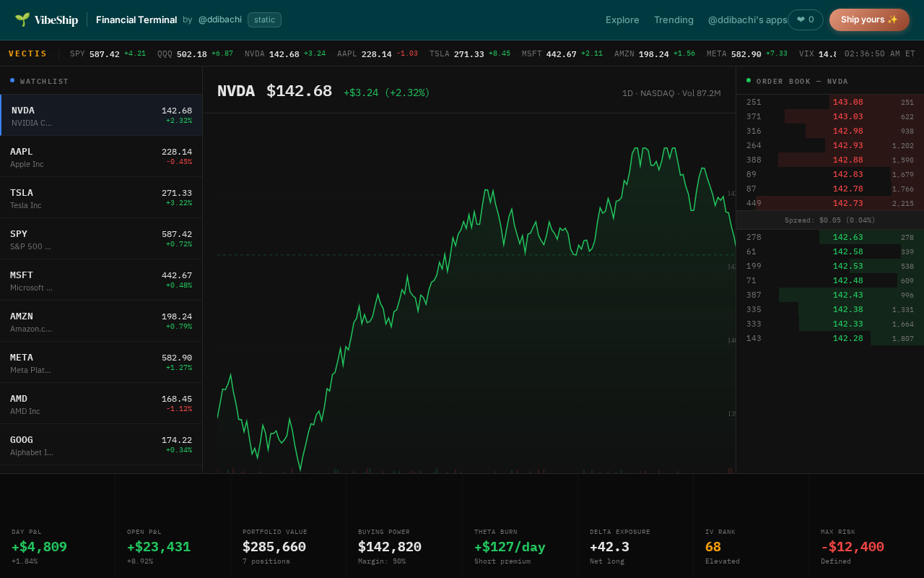Select Tesla Inc row in the watchlist

101,198
